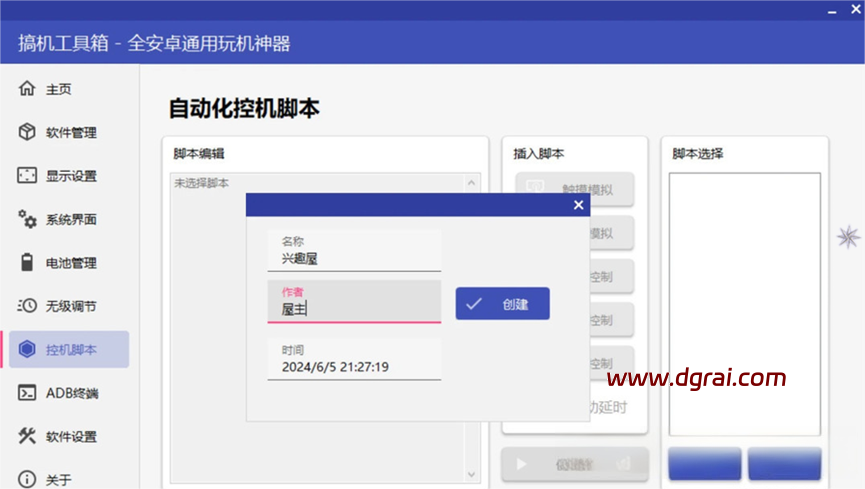Focus the 作者 author field
This screenshot has width=865, height=489.
(x=354, y=309)
